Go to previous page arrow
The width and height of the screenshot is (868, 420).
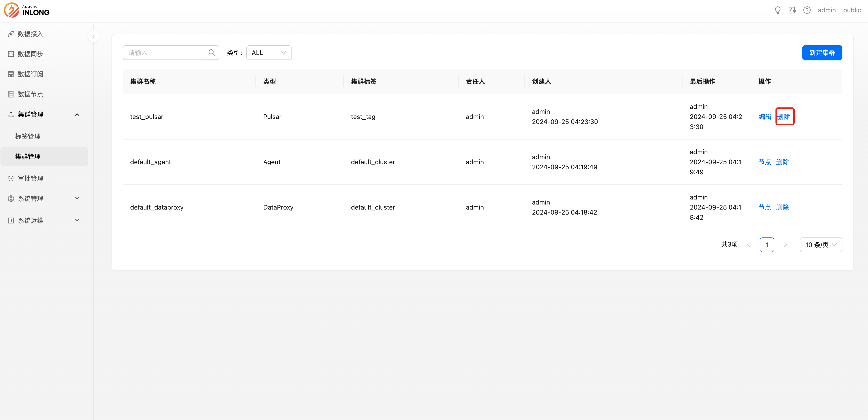click(749, 245)
